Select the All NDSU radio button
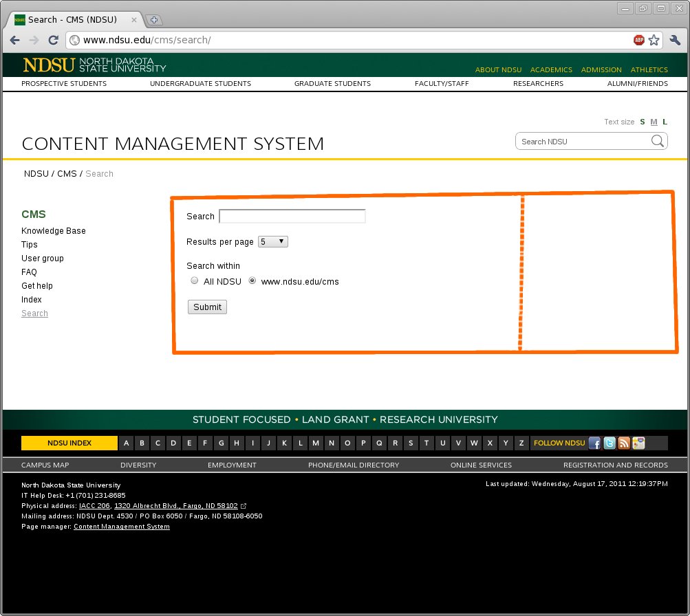 pyautogui.click(x=195, y=280)
